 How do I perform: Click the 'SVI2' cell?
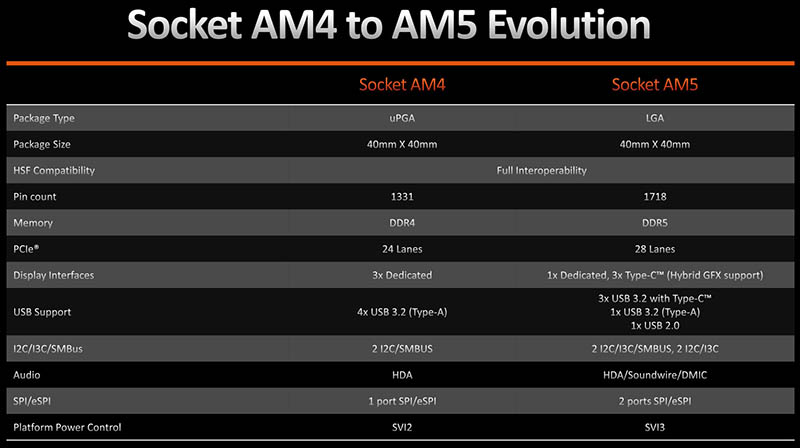tap(402, 427)
